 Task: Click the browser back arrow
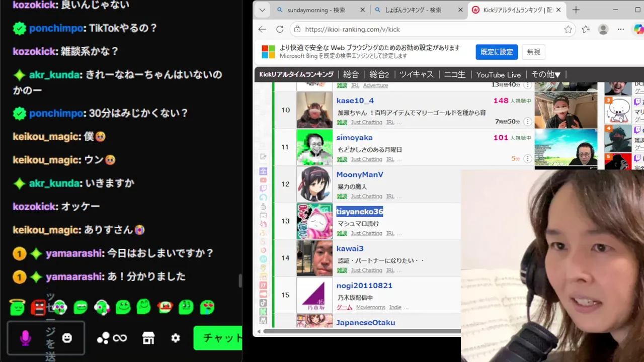(262, 29)
